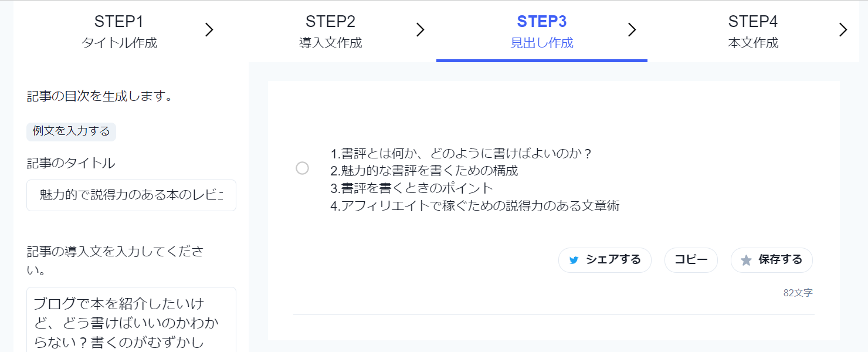Click the 記事の目次を生成します description text
This screenshot has width=868, height=352.
pos(100,96)
